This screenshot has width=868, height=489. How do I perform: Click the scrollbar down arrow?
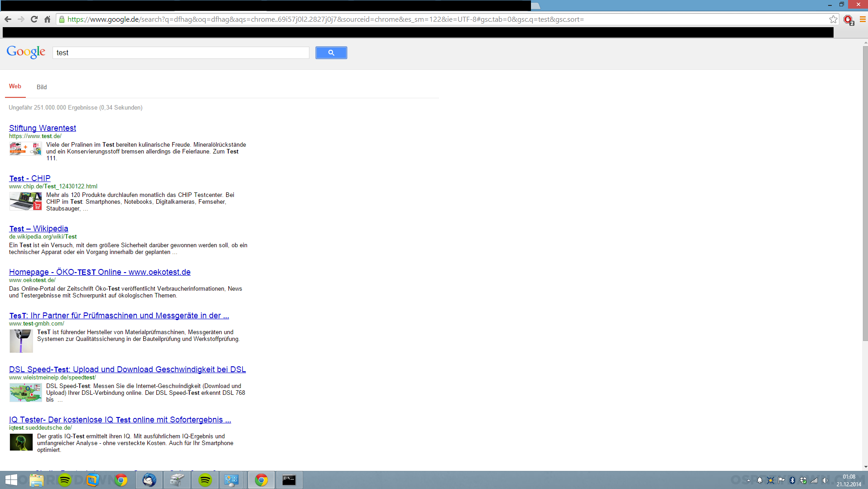(x=865, y=467)
